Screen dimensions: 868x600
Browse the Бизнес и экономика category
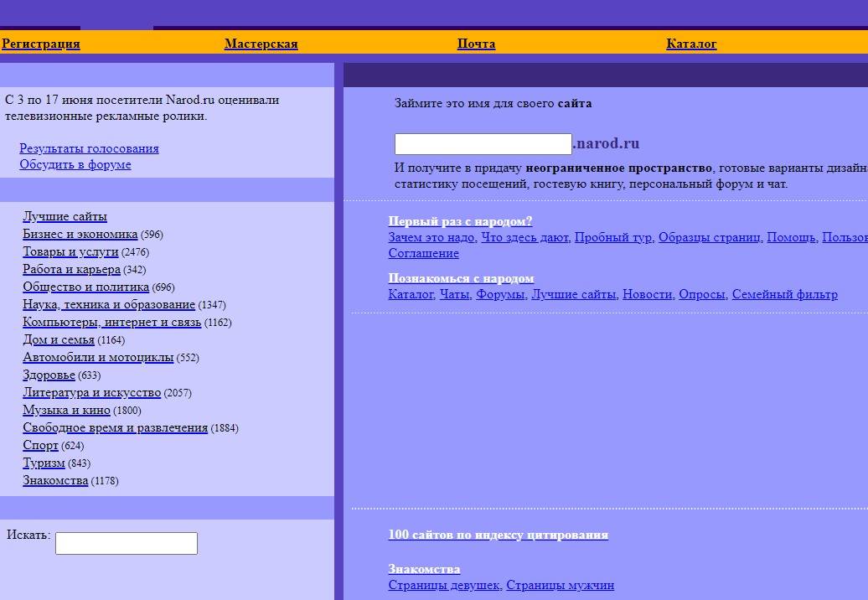[x=80, y=234]
